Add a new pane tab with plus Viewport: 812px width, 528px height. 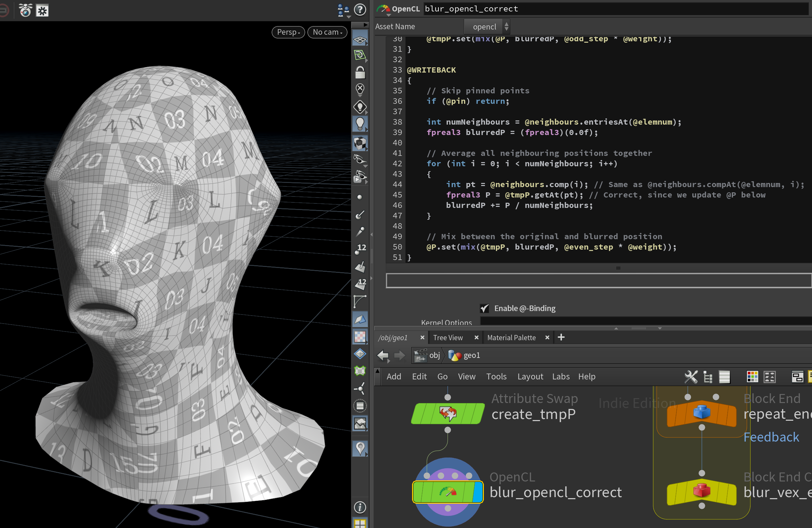click(x=561, y=337)
